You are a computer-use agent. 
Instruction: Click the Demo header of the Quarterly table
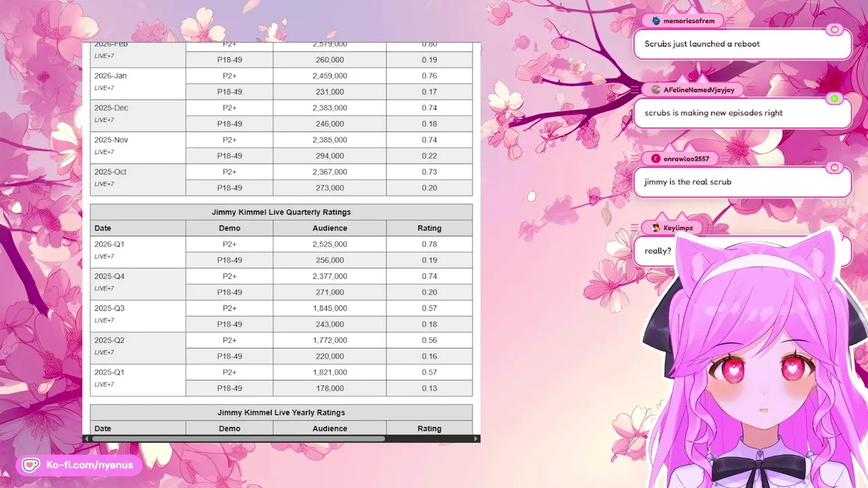[x=229, y=228]
